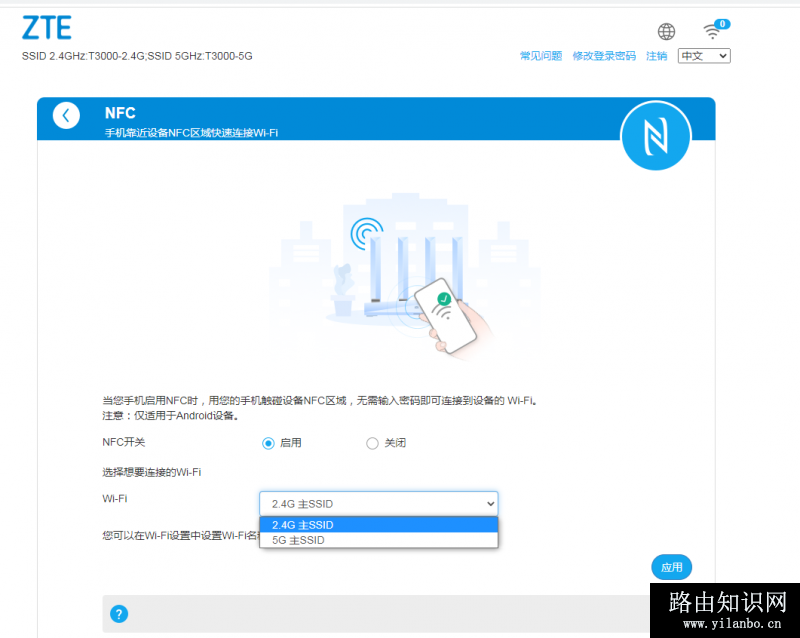Click the 您可以在Wi-Fi设置中设置Wi-Fi名 hint text
Viewport: 800px width, 638px height.
[x=181, y=535]
